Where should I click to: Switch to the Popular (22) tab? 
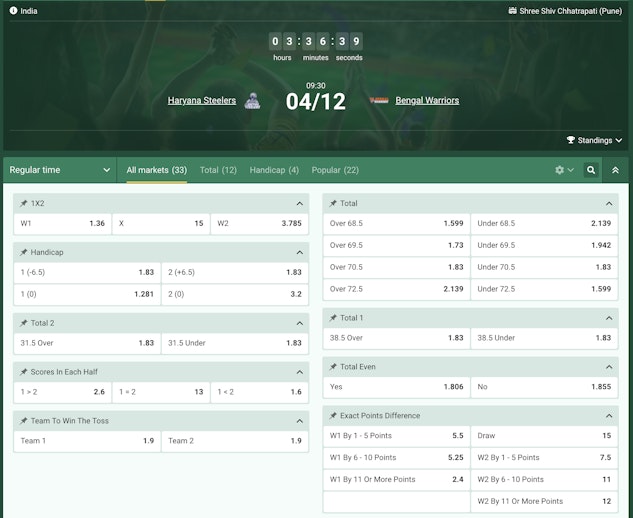(x=335, y=170)
